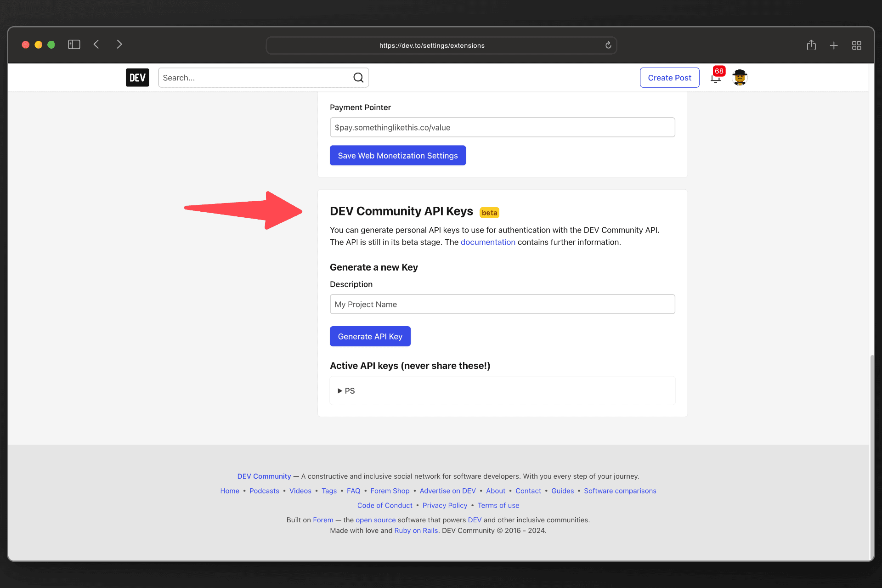Image resolution: width=882 pixels, height=588 pixels.
Task: Select the API key Description field
Action: coord(503,304)
